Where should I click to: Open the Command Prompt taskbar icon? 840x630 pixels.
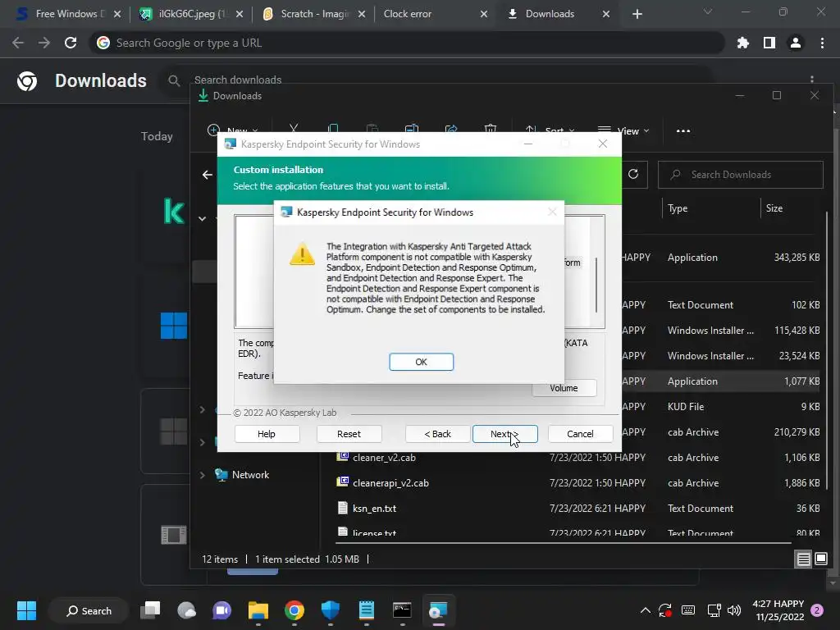402,610
